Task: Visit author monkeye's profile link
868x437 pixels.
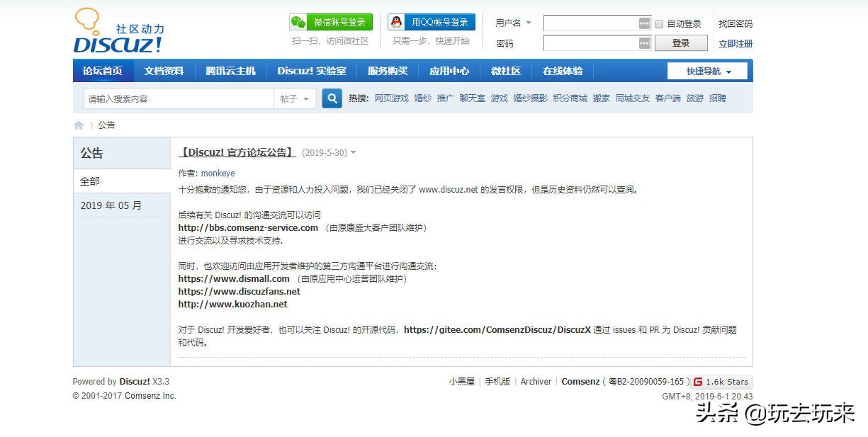Action: pos(218,173)
